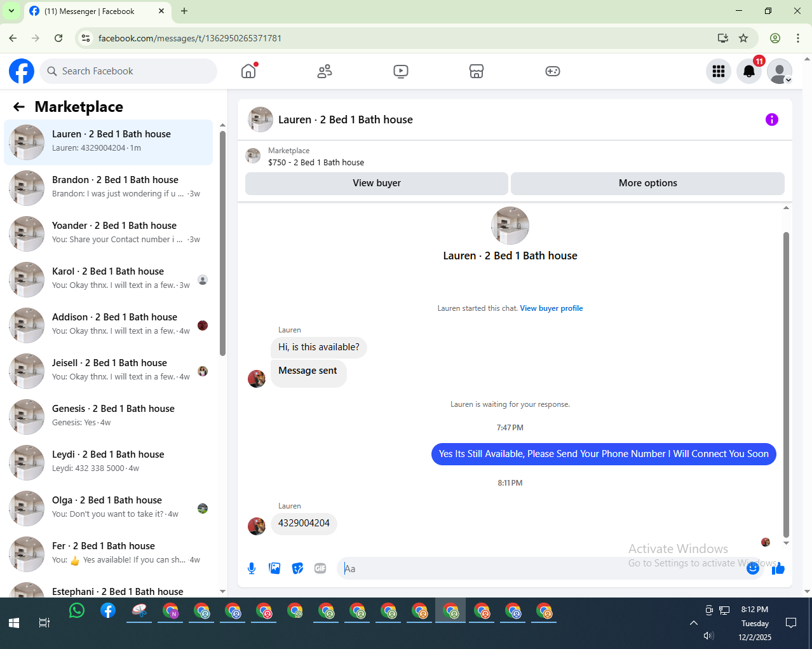View site information icon in address bar
The width and height of the screenshot is (812, 649).
(x=86, y=38)
